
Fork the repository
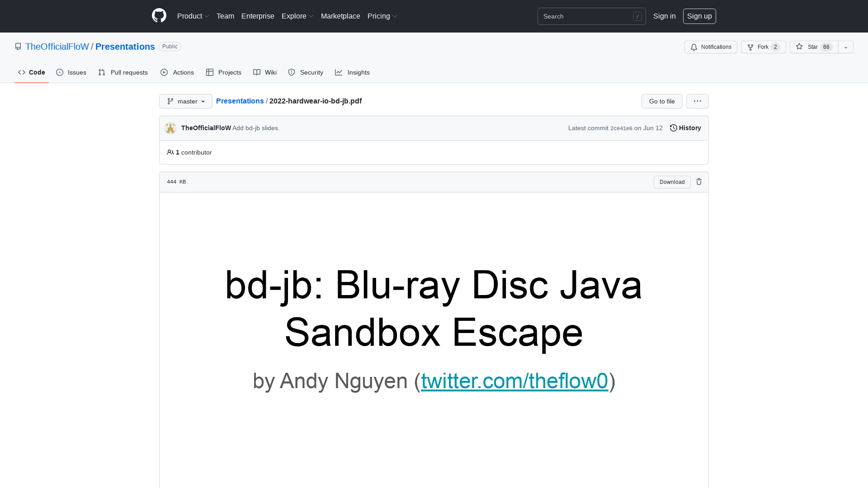(763, 47)
